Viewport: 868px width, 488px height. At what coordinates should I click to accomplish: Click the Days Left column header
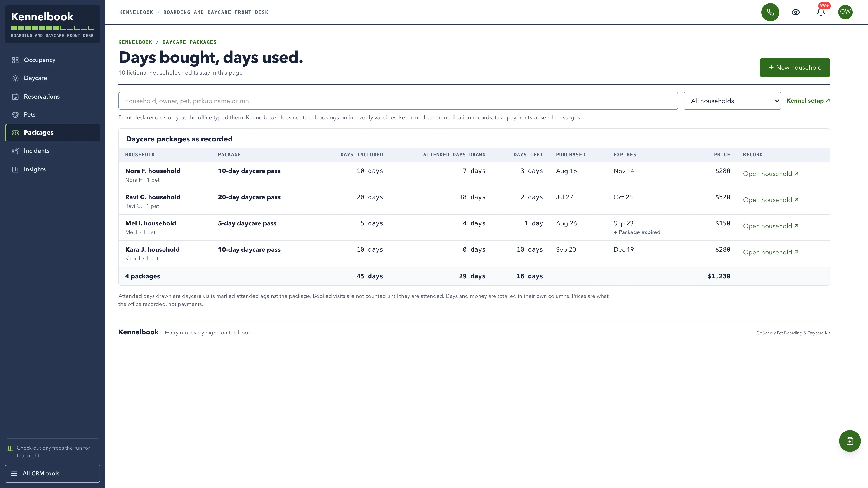pyautogui.click(x=528, y=155)
